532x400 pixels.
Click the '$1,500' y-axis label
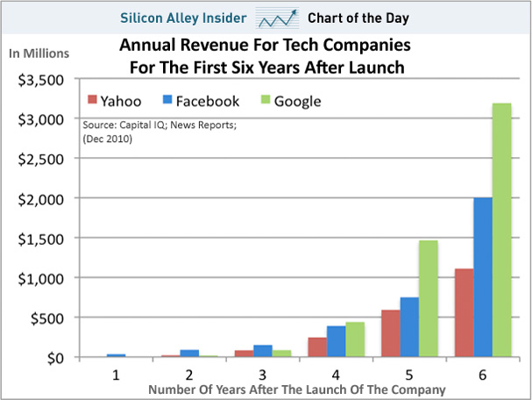click(40, 239)
